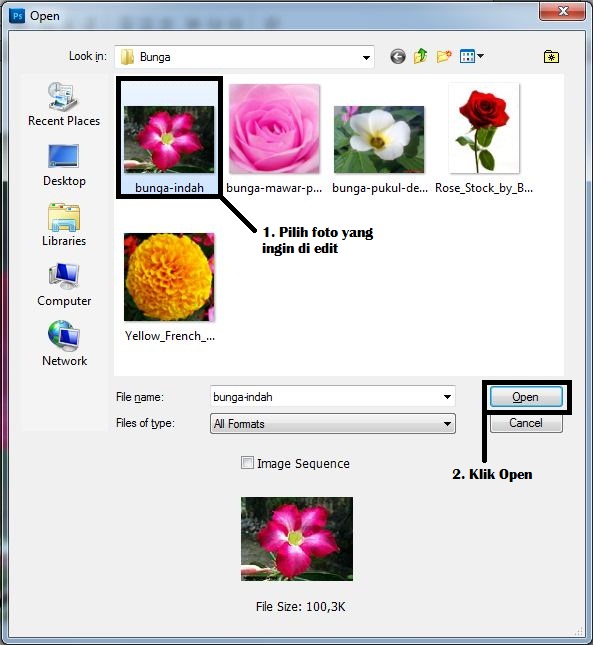The width and height of the screenshot is (593, 645).
Task: Enable the Image Sequence checkbox
Action: pyautogui.click(x=247, y=463)
